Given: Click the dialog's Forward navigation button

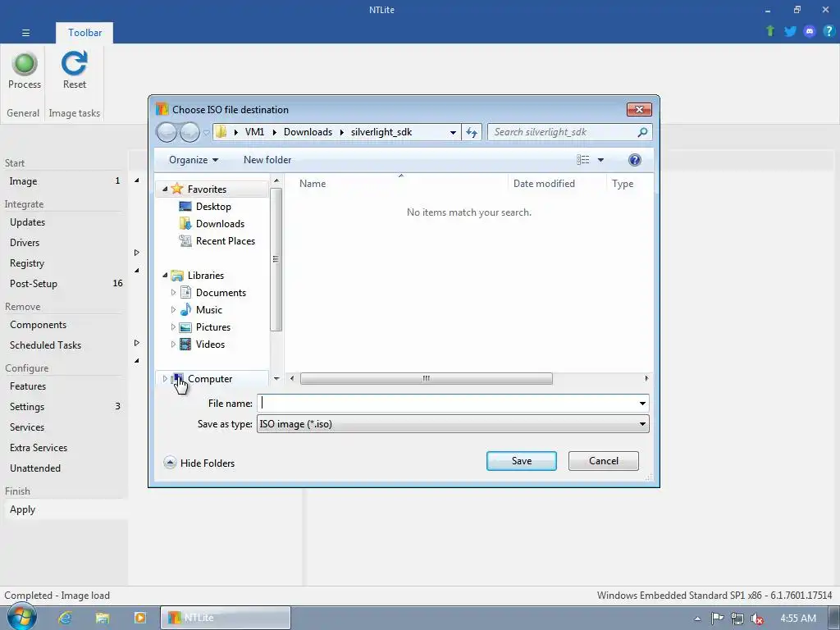Looking at the screenshot, I should click(189, 132).
